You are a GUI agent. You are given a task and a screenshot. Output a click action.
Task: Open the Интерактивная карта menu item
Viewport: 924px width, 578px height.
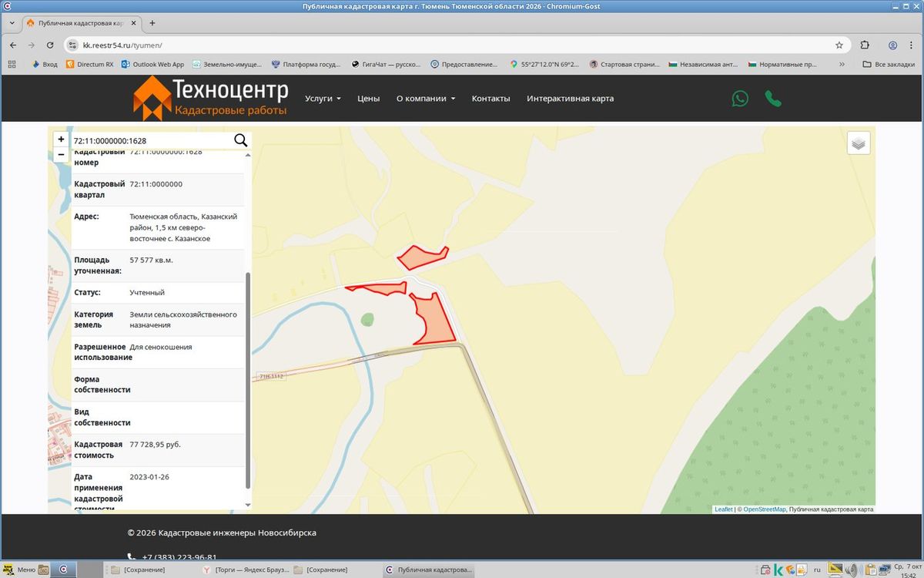pos(571,99)
